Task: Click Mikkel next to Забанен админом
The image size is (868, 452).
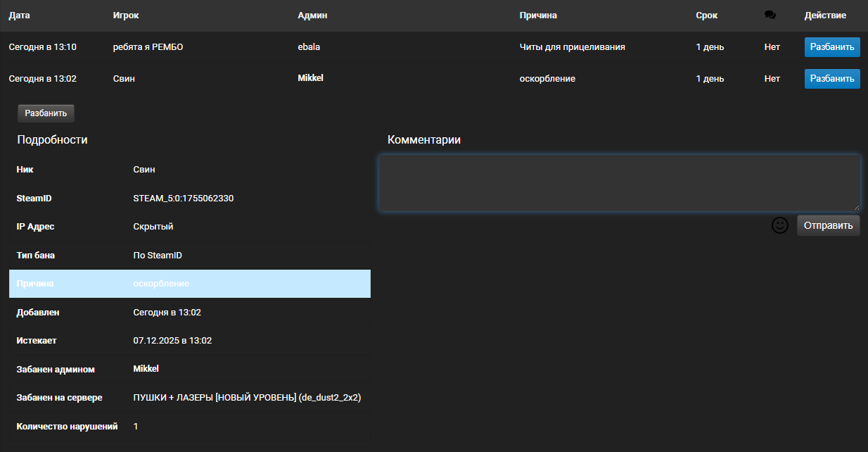Action: click(x=146, y=369)
